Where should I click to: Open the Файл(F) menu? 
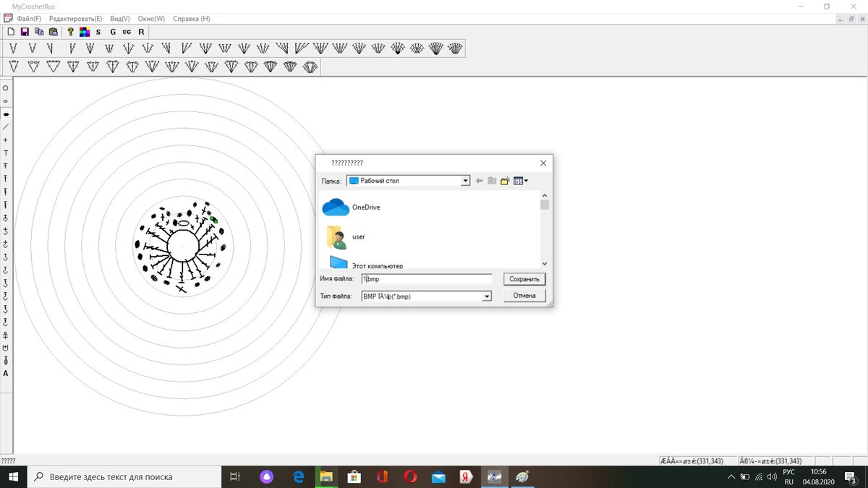29,18
